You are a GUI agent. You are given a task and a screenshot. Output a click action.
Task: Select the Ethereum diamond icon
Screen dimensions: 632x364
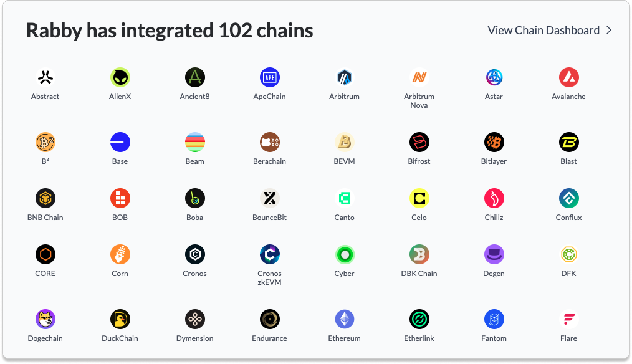pyautogui.click(x=344, y=319)
